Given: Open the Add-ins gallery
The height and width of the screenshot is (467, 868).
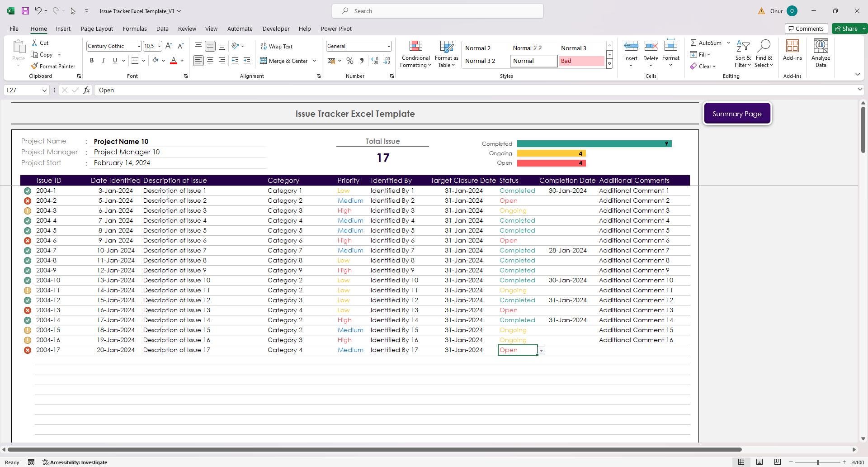Looking at the screenshot, I should point(792,50).
